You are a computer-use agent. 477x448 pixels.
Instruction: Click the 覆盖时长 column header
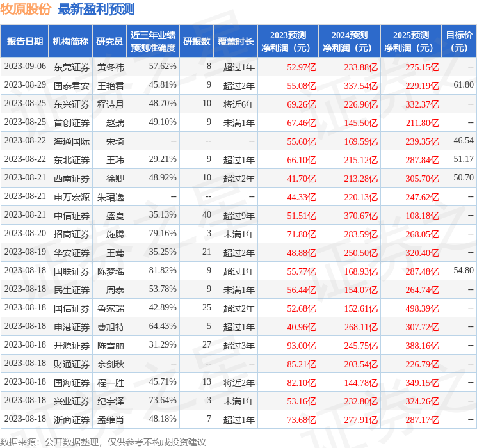[236, 42]
